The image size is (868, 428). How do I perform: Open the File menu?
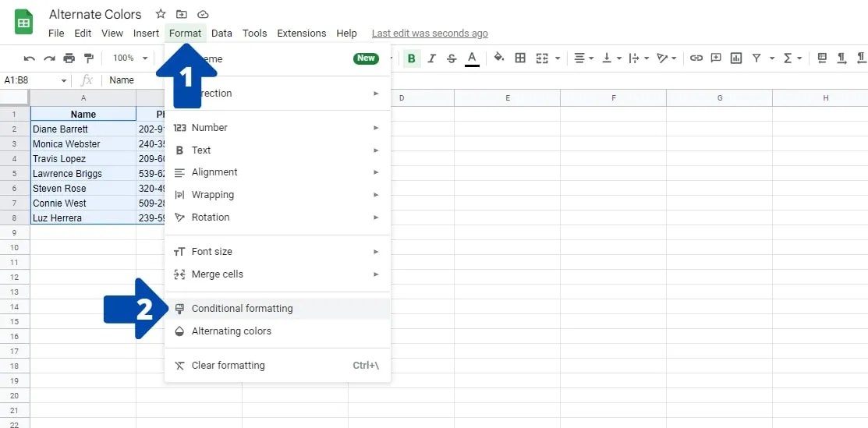pos(56,34)
